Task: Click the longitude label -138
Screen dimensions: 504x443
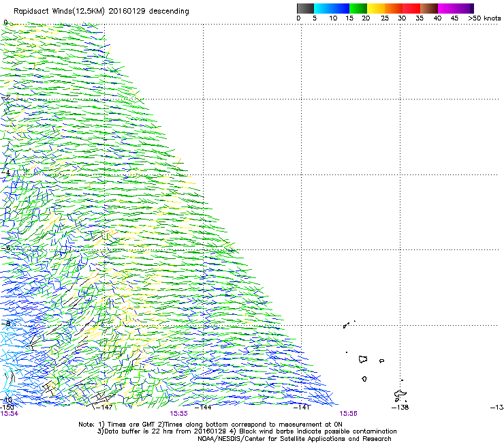Action: click(x=400, y=408)
